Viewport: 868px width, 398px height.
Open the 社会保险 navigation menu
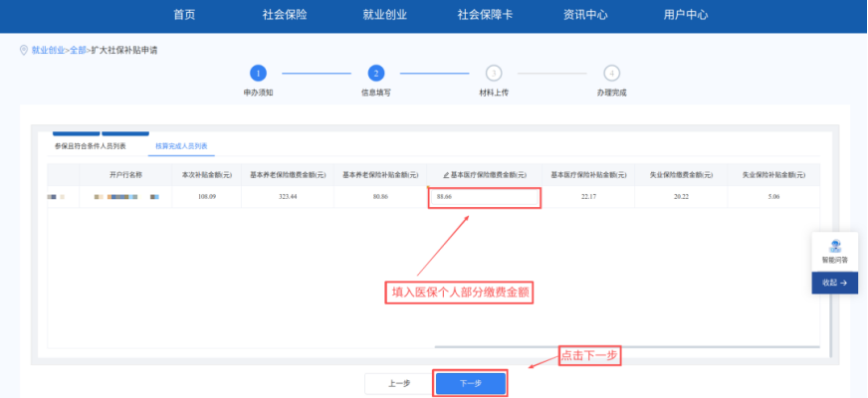click(x=285, y=15)
